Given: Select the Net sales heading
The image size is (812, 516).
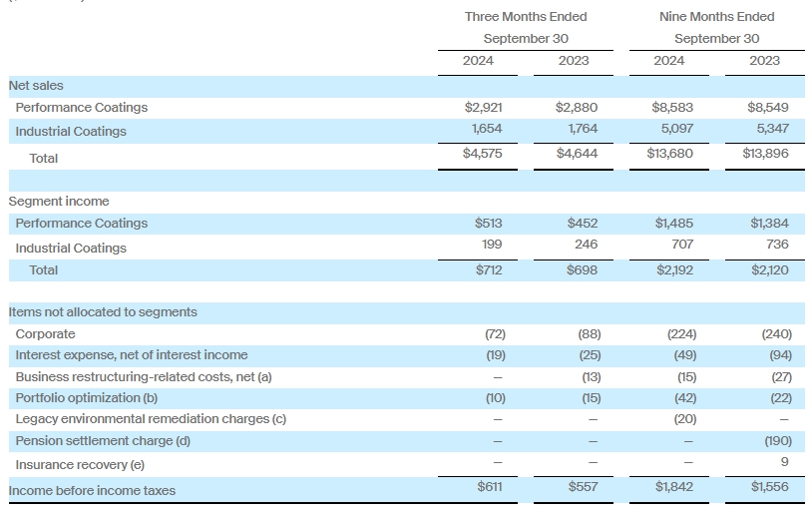Looking at the screenshot, I should 36,86.
